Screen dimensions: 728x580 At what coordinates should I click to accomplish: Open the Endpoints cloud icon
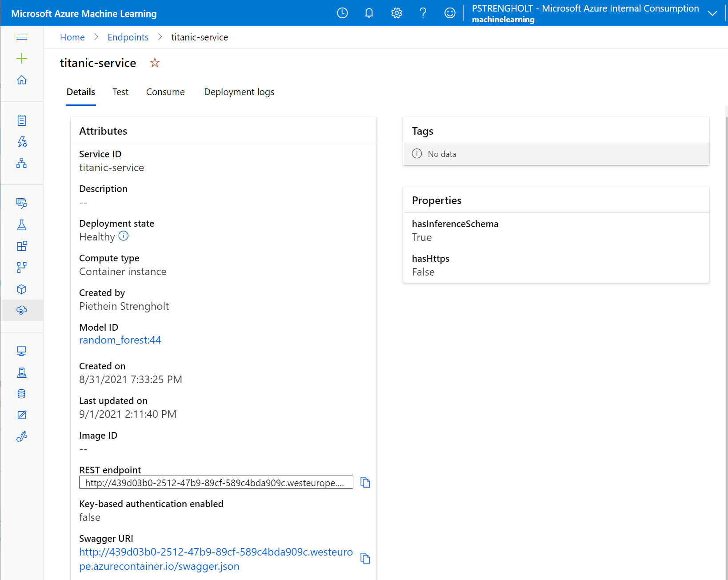[22, 310]
